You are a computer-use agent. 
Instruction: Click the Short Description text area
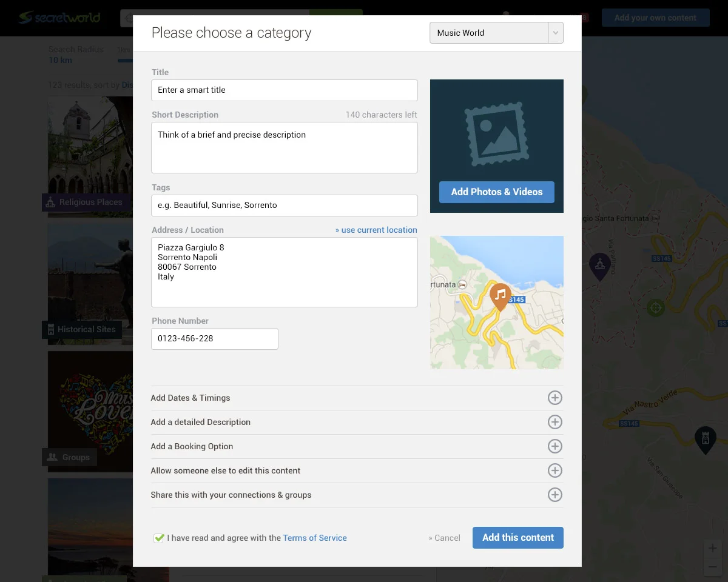click(285, 148)
